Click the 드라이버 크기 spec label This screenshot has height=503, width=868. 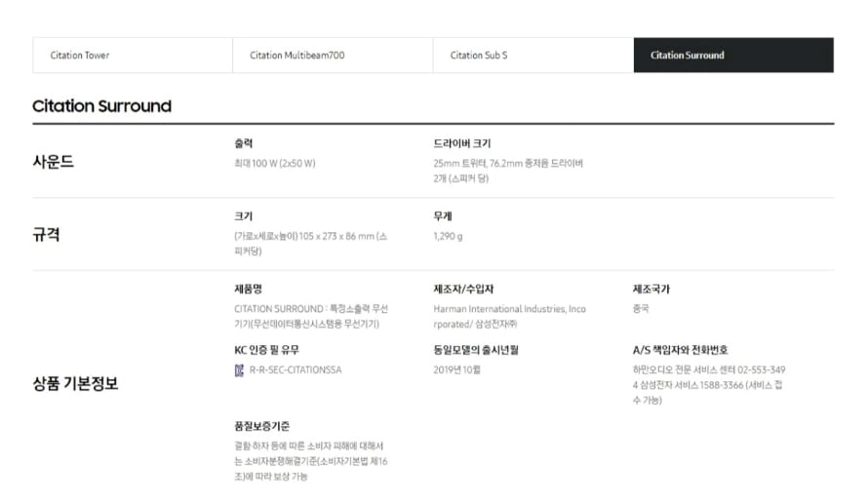(x=462, y=143)
